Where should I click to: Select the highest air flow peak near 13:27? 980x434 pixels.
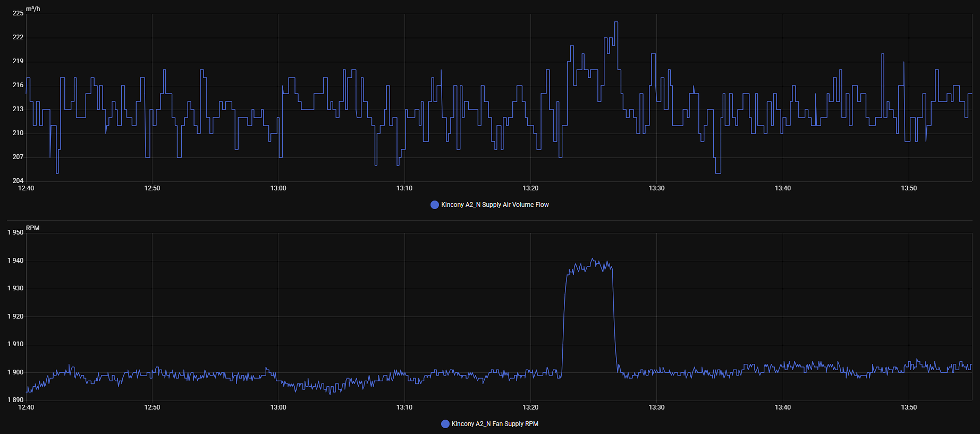(616, 22)
